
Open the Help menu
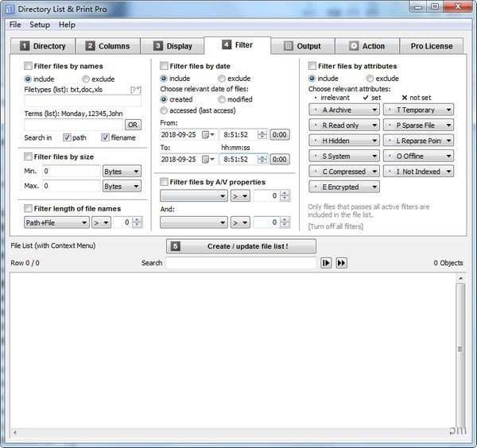[x=67, y=25]
